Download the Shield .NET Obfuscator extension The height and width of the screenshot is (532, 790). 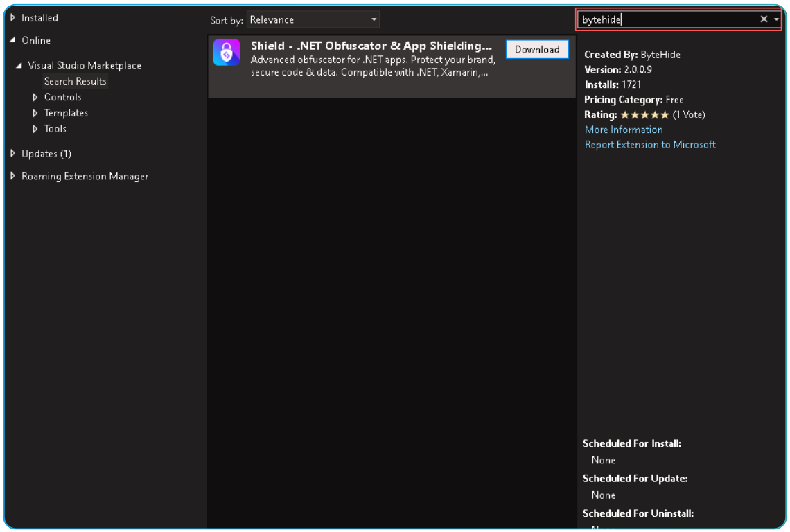[x=536, y=49]
